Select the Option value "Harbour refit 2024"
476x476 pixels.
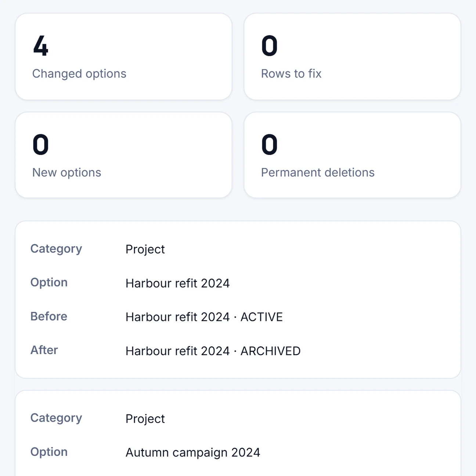coord(177,283)
